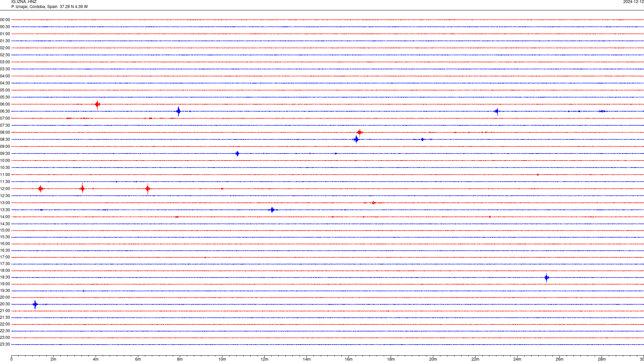The height and width of the screenshot is (362, 644).
Task: Select the station location text Iznajar, Cordoba, Spain
Action: [37, 7]
